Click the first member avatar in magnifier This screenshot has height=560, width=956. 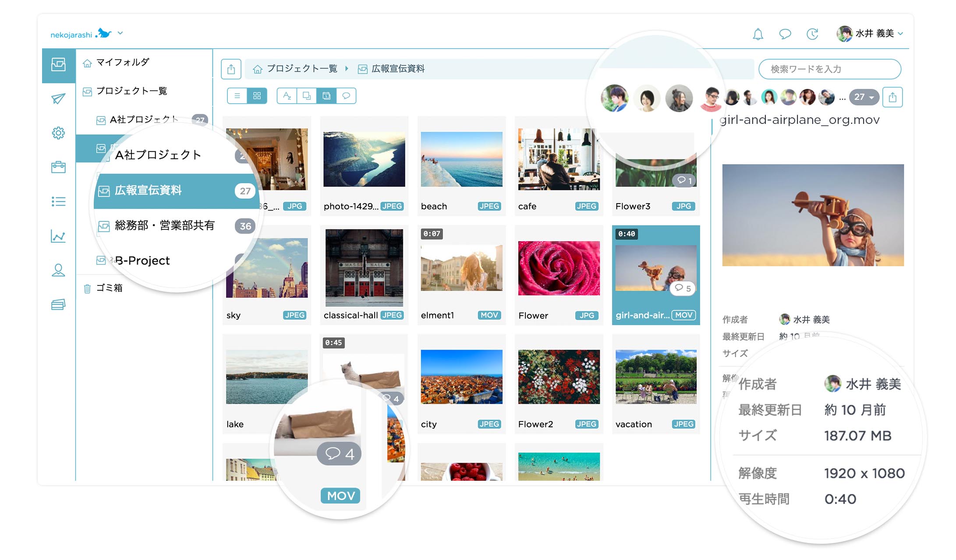click(614, 98)
